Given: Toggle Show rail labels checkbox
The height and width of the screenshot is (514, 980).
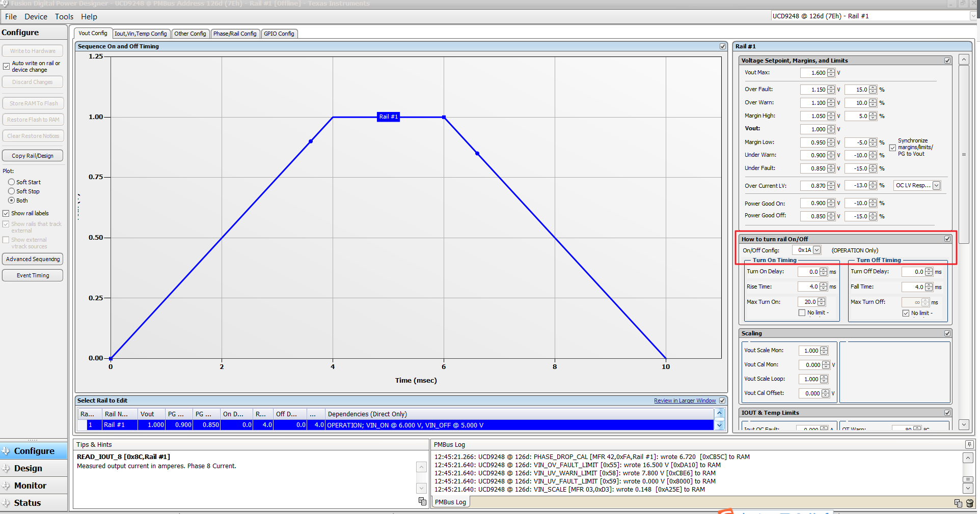Looking at the screenshot, I should tap(6, 213).
